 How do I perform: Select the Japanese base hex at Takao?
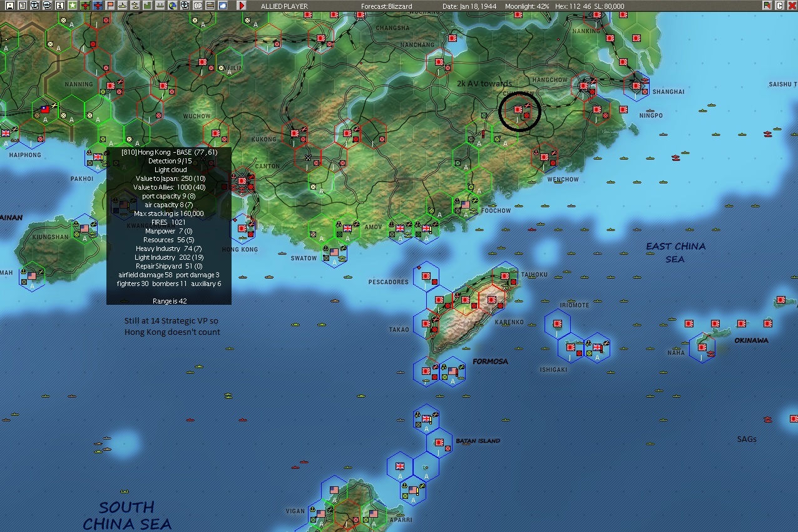[426, 324]
